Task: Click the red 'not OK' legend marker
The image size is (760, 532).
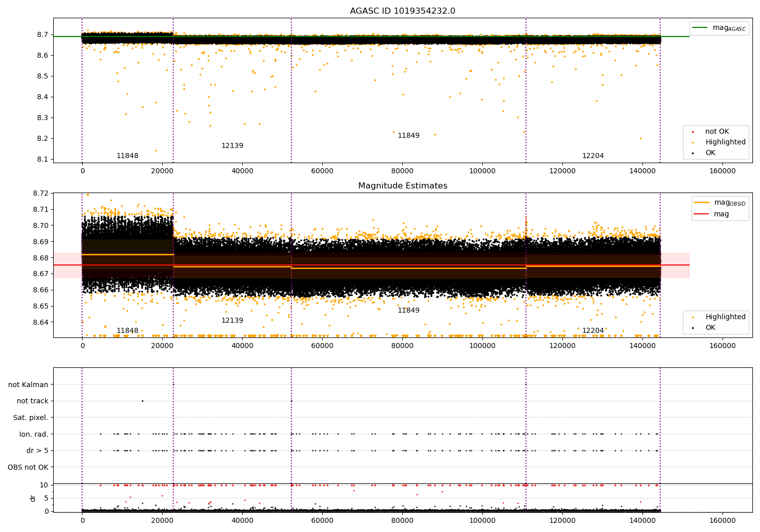Action: point(693,132)
